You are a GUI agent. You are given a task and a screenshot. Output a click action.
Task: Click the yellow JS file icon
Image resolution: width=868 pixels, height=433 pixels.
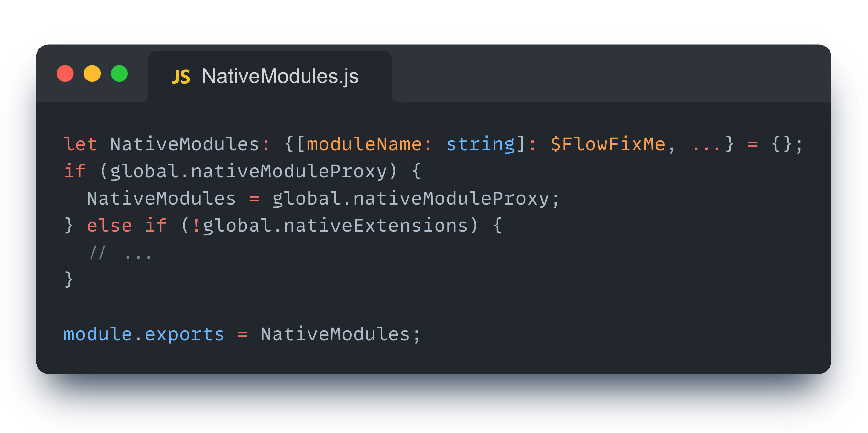(180, 77)
